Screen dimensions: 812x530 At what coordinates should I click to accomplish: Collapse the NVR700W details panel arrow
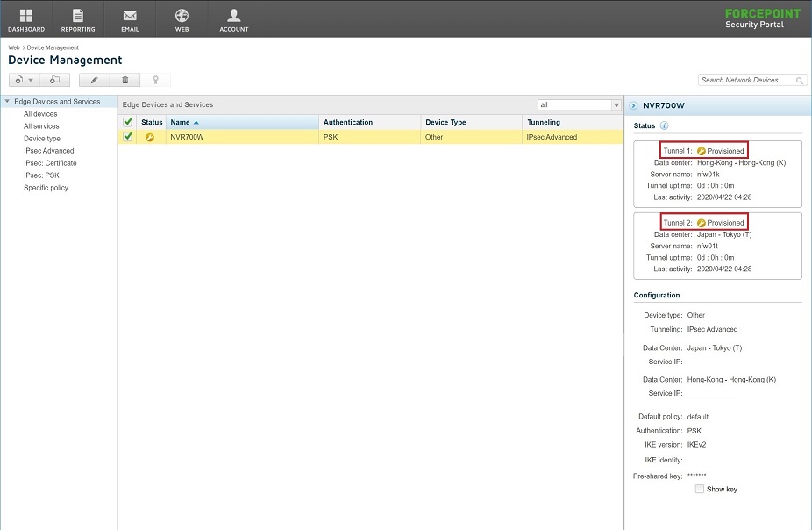[x=633, y=105]
